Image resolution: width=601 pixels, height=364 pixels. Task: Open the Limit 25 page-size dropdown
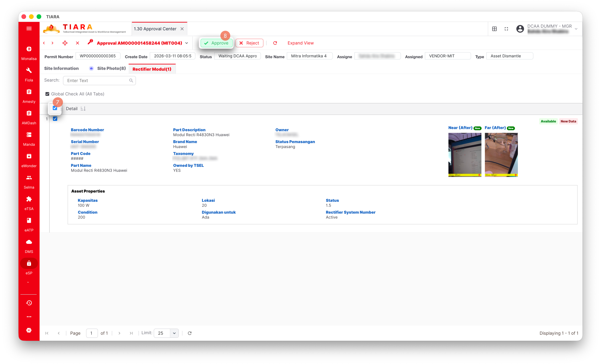tap(174, 333)
